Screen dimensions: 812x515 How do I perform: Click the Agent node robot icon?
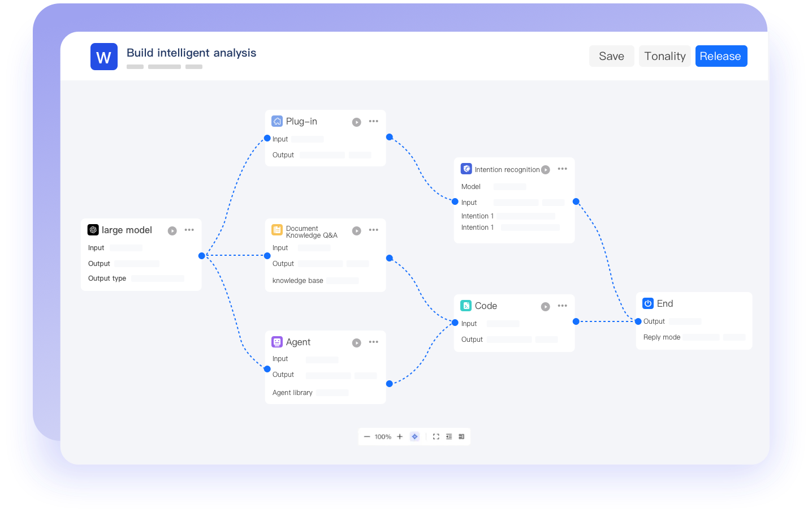(x=277, y=342)
